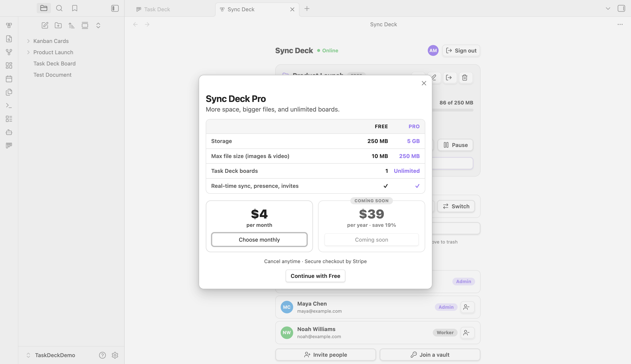Image resolution: width=631 pixels, height=364 pixels.
Task: Collapse or expand all folders icon
Action: 98,25
